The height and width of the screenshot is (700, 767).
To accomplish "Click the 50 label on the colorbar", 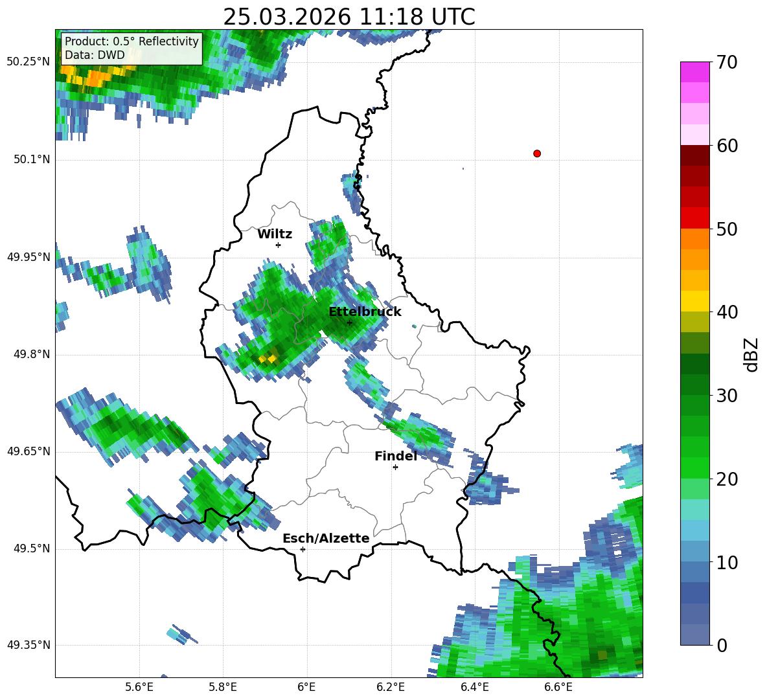I will [x=726, y=229].
